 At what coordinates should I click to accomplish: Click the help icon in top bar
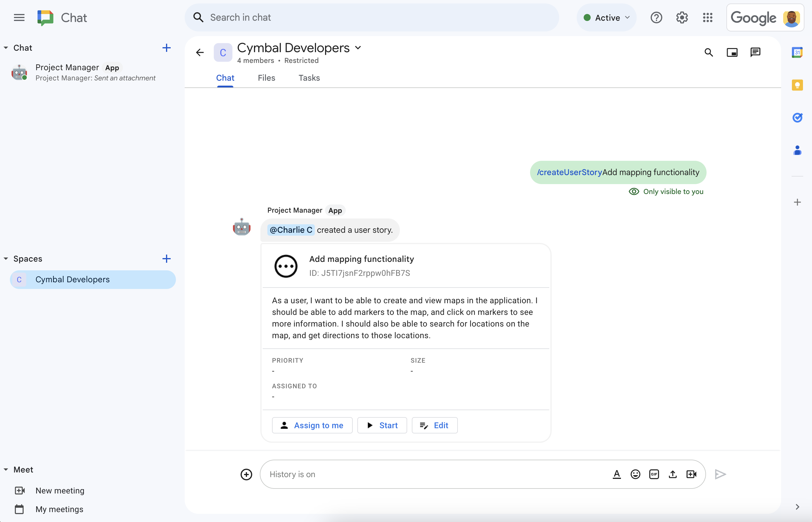(x=656, y=18)
